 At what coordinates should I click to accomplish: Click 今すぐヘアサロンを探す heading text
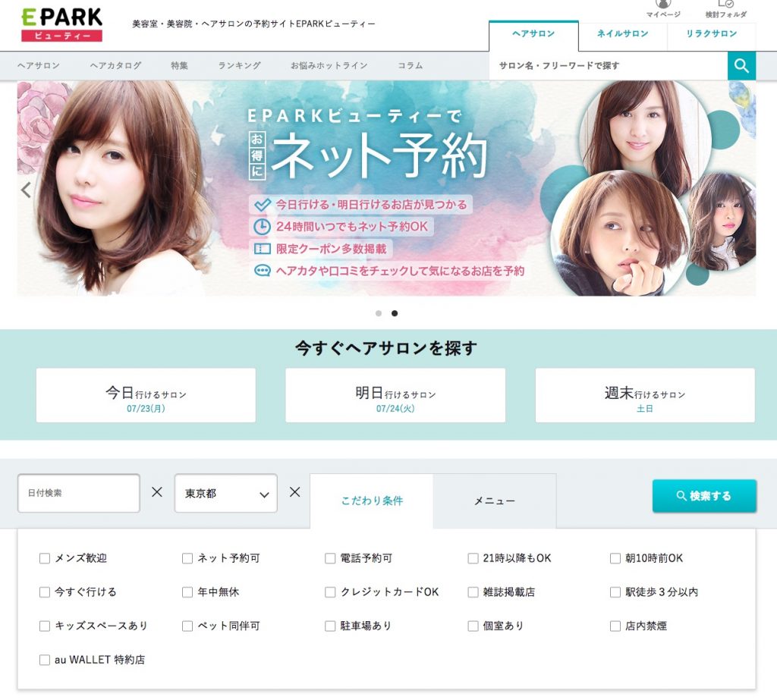(x=386, y=348)
